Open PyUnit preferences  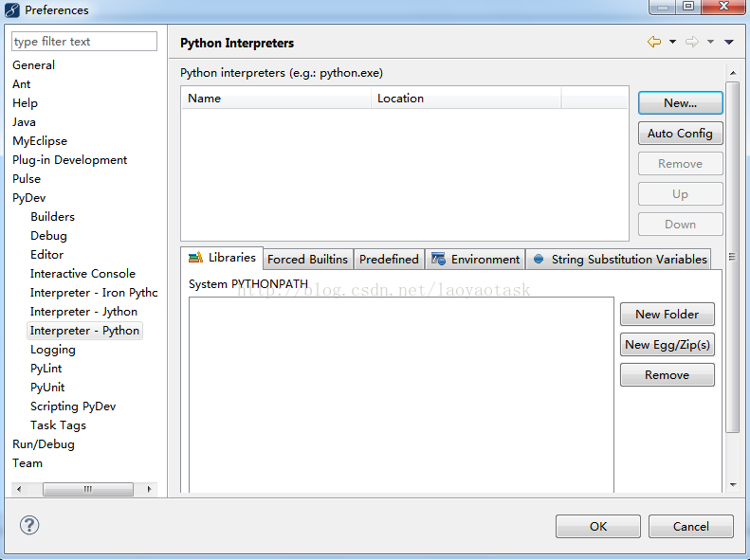coord(47,388)
